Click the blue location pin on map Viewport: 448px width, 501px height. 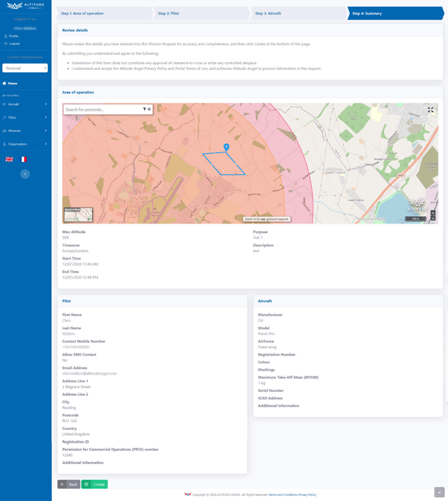pos(226,147)
